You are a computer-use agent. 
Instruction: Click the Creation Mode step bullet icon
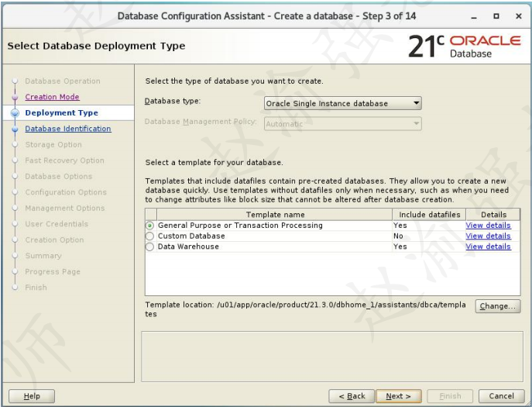pyautogui.click(x=15, y=97)
